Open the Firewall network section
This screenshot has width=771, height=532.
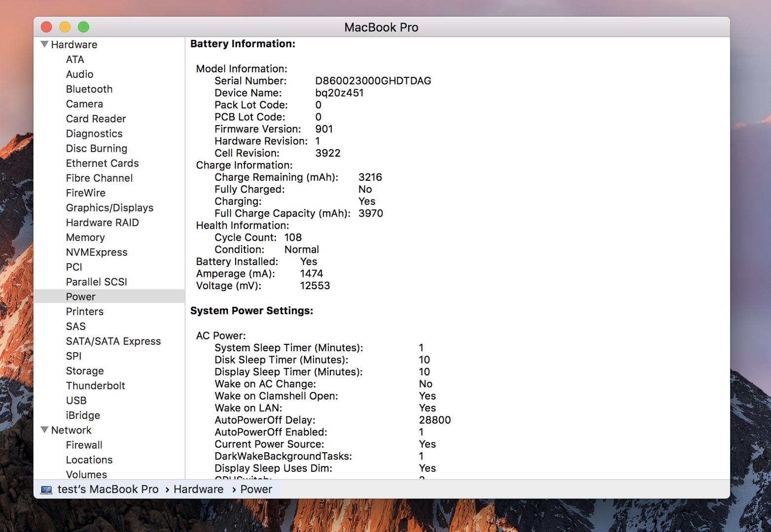pos(84,445)
